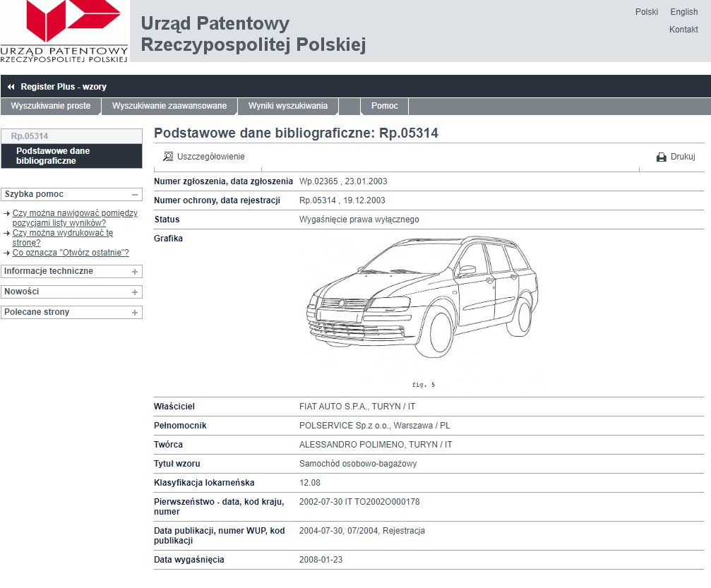Screen dimensions: 711x588
Task: Open the Uszczegółowienie detail view link
Action: coord(211,157)
